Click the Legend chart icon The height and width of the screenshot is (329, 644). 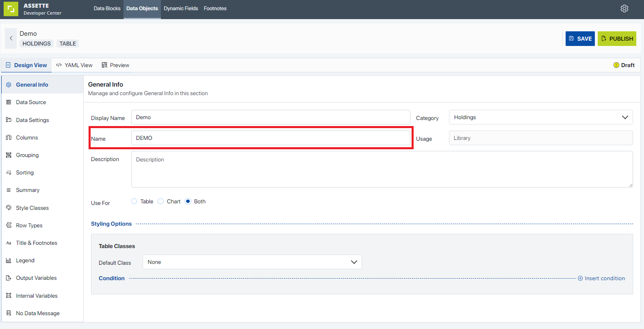click(9, 260)
